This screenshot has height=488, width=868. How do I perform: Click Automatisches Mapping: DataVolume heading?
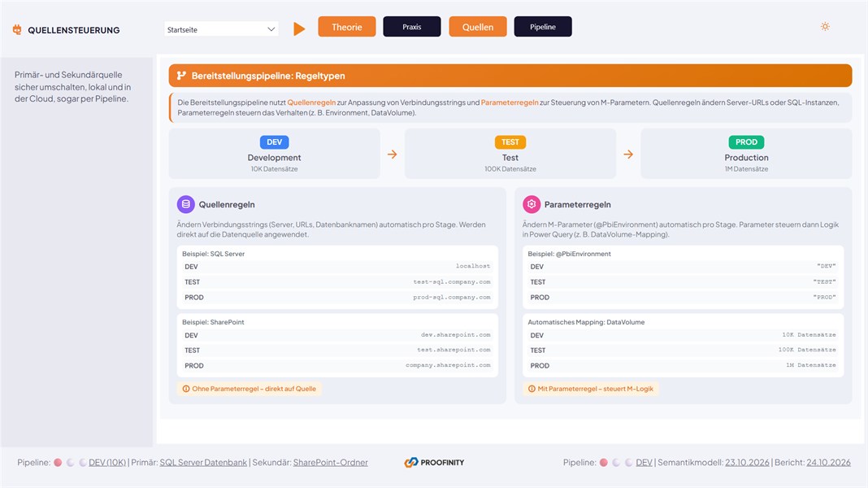[586, 322]
